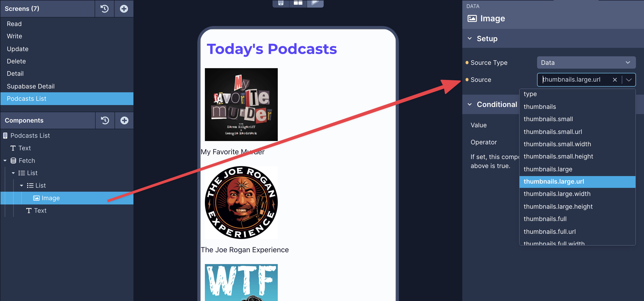Select Podcasts List root component
The width and height of the screenshot is (644, 301).
coord(26,136)
